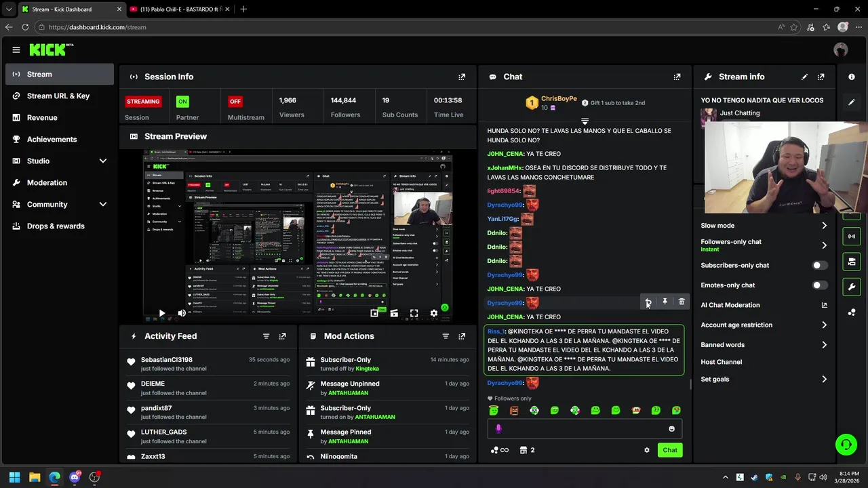The width and height of the screenshot is (868, 488).
Task: Open the gift shop icon showing 2
Action: (x=528, y=450)
